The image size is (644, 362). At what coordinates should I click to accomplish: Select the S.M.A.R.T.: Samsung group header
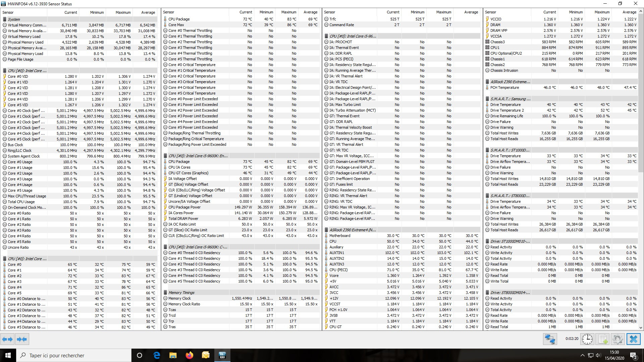pyautogui.click(x=510, y=99)
